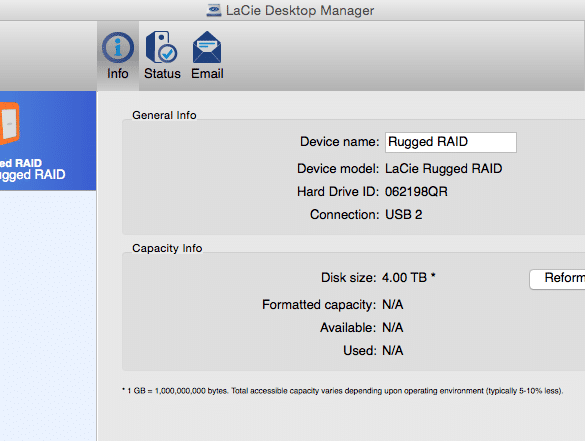
Task: Switch to the "Email" tab label
Action: (x=207, y=74)
